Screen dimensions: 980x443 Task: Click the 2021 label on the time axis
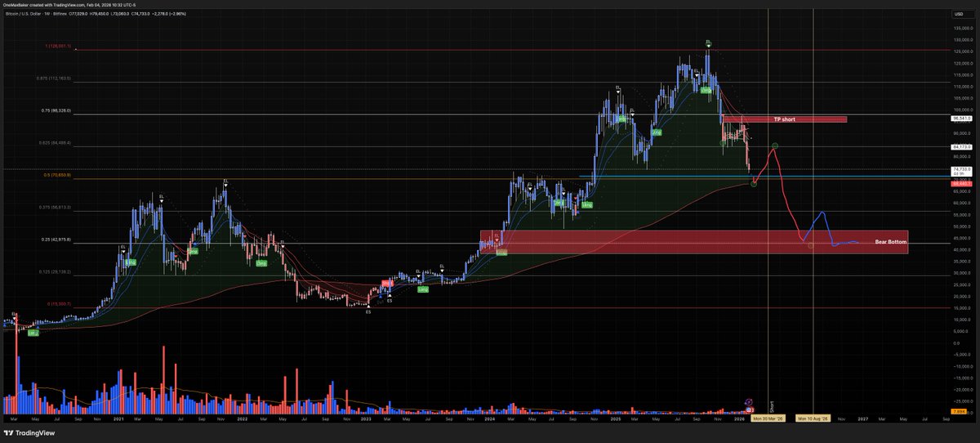point(118,418)
